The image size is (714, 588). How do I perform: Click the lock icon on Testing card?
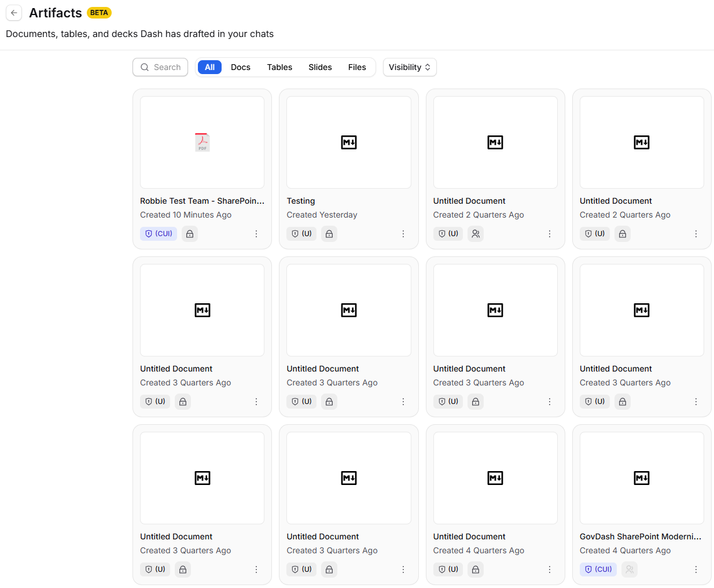pyautogui.click(x=329, y=234)
